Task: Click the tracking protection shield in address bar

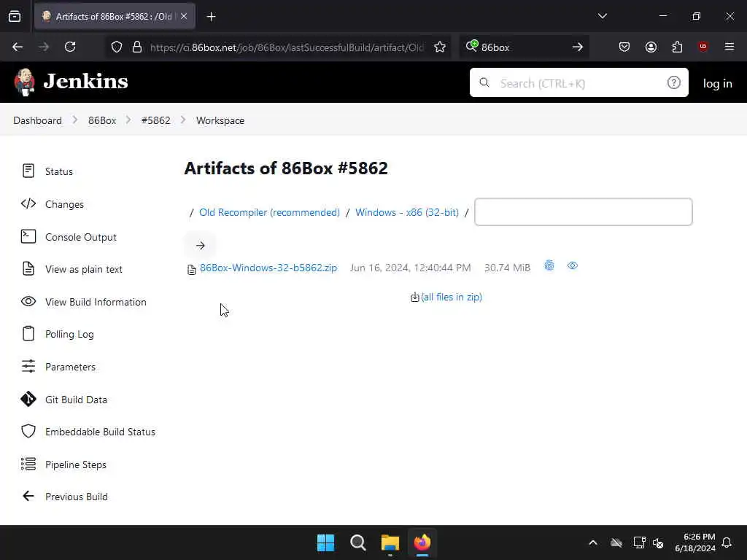Action: click(x=117, y=47)
